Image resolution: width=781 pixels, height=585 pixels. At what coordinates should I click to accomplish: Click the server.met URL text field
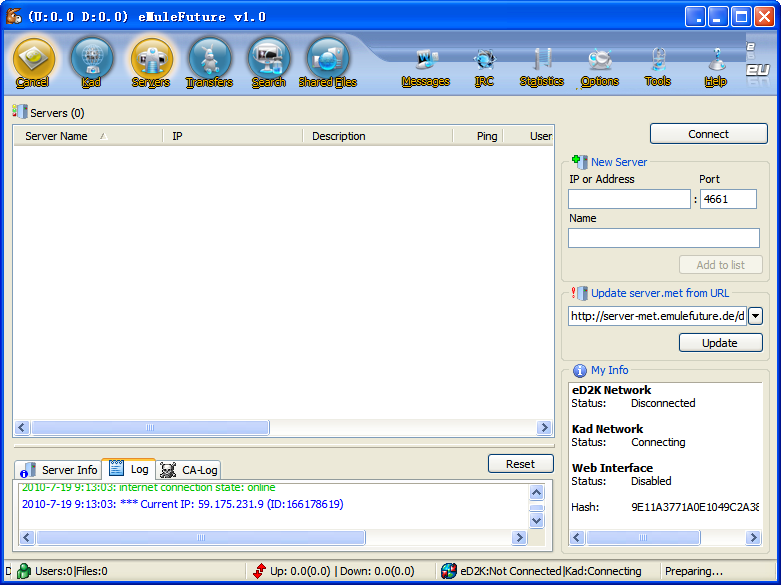[x=657, y=316]
